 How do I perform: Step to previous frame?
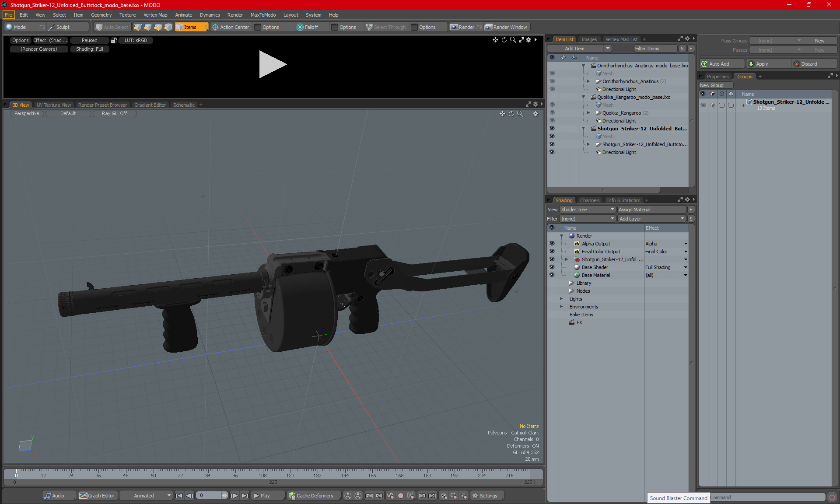pyautogui.click(x=189, y=496)
